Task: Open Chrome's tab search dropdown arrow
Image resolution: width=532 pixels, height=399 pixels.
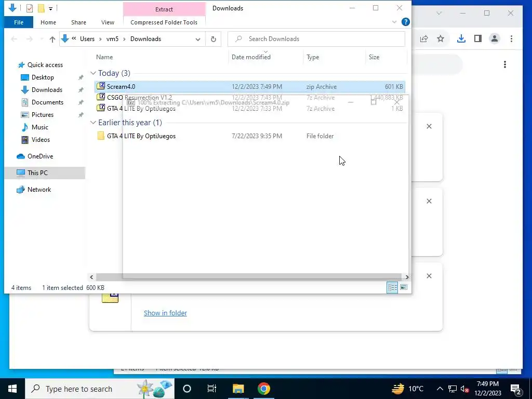Action: [439, 13]
